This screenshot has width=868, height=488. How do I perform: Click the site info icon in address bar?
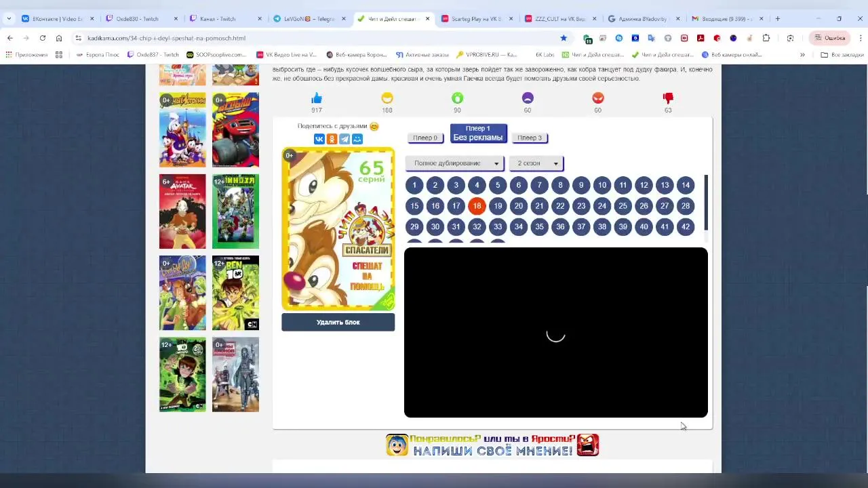click(79, 38)
